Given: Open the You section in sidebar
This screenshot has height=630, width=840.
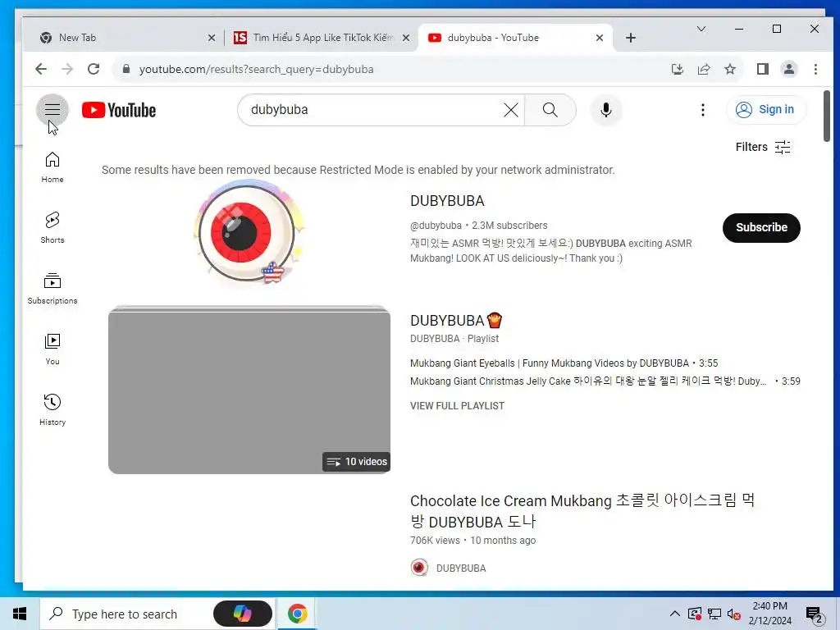Looking at the screenshot, I should tap(52, 349).
